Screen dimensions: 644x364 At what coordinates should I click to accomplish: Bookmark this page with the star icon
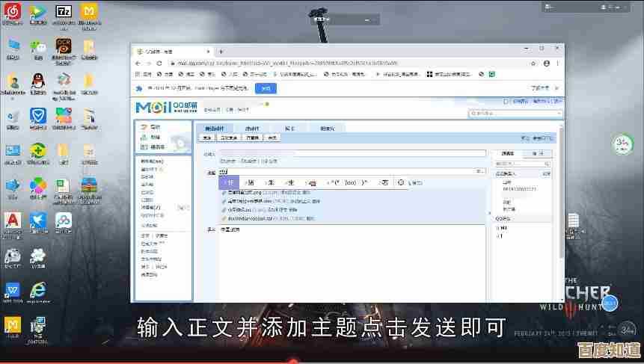click(533, 64)
